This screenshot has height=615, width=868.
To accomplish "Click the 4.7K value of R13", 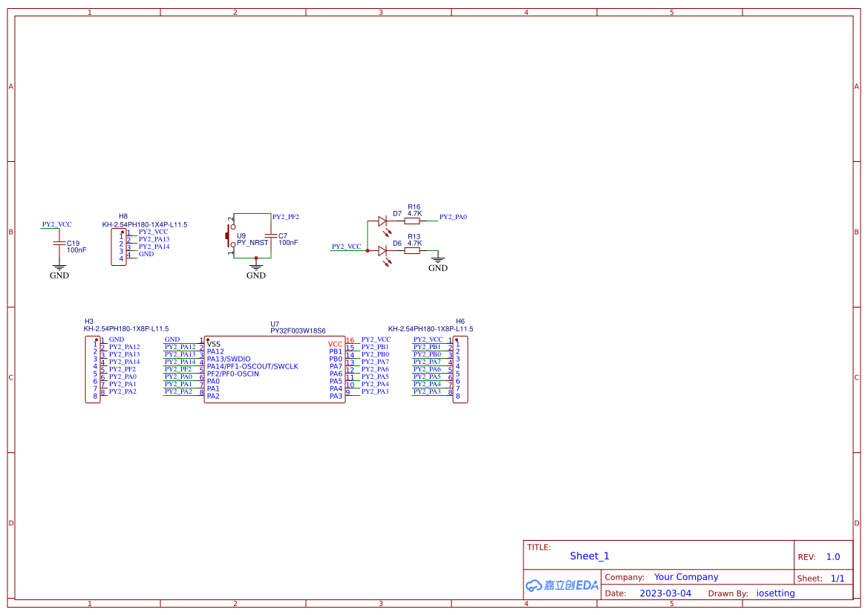I will tap(414, 243).
